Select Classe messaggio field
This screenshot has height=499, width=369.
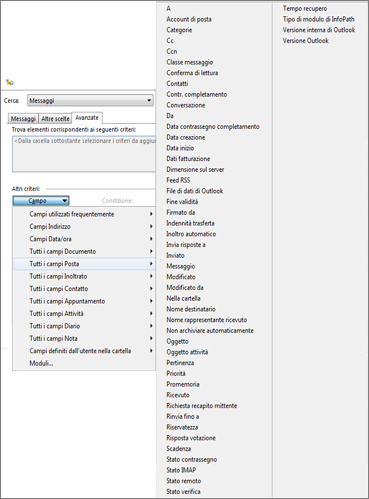click(x=189, y=62)
